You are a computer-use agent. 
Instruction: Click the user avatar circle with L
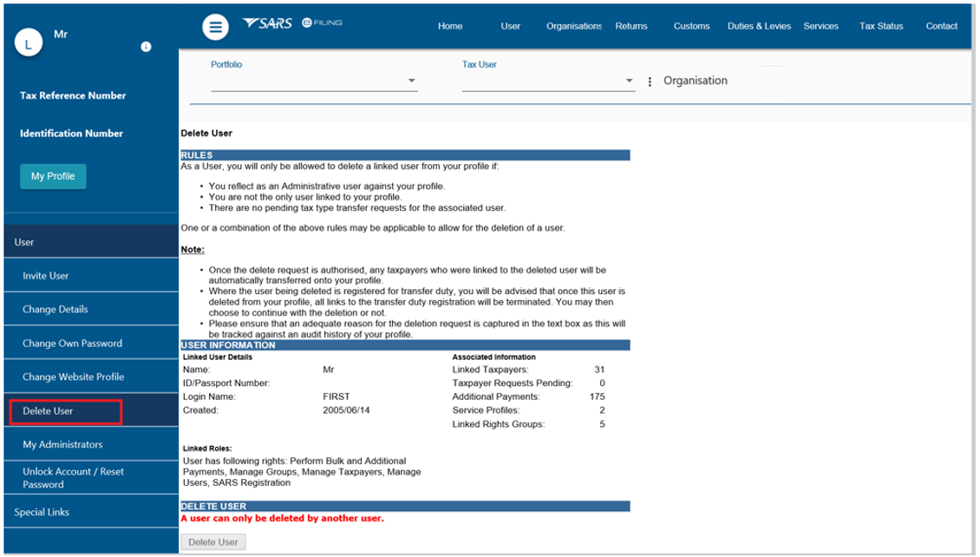(29, 44)
